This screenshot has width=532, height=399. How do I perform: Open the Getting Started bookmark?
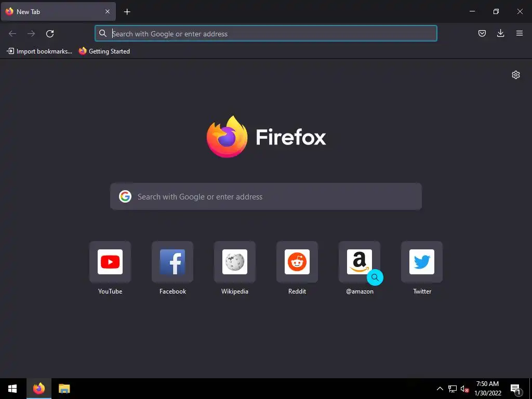[x=104, y=51]
